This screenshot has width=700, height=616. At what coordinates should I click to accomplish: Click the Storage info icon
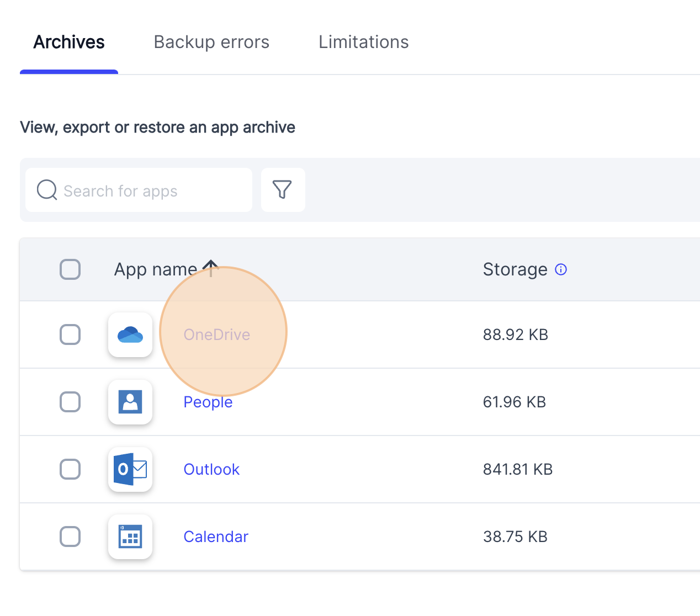(561, 269)
